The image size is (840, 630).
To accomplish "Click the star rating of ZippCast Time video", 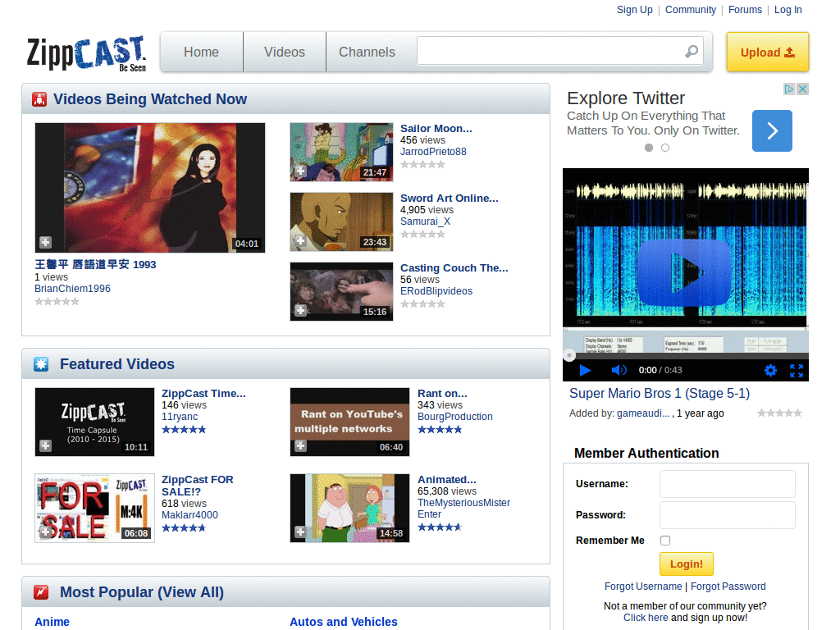I will click(x=184, y=429).
